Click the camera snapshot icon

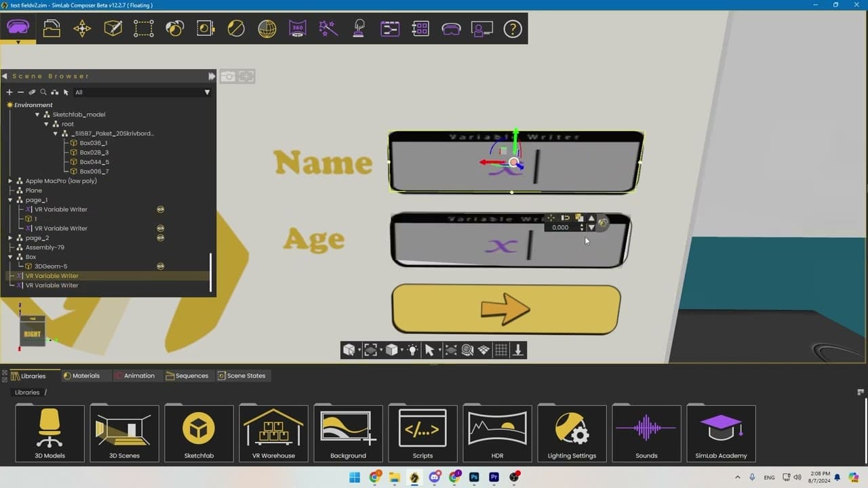(228, 77)
